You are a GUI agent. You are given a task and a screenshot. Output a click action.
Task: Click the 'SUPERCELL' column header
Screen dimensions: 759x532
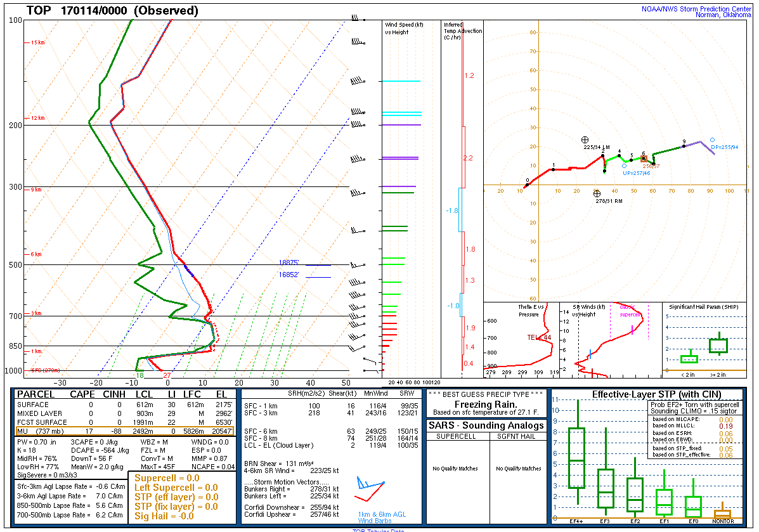coord(456,436)
